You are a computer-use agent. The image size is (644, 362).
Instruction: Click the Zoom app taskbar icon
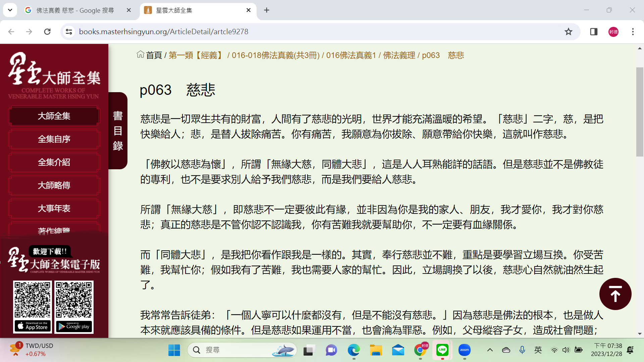[x=464, y=350]
